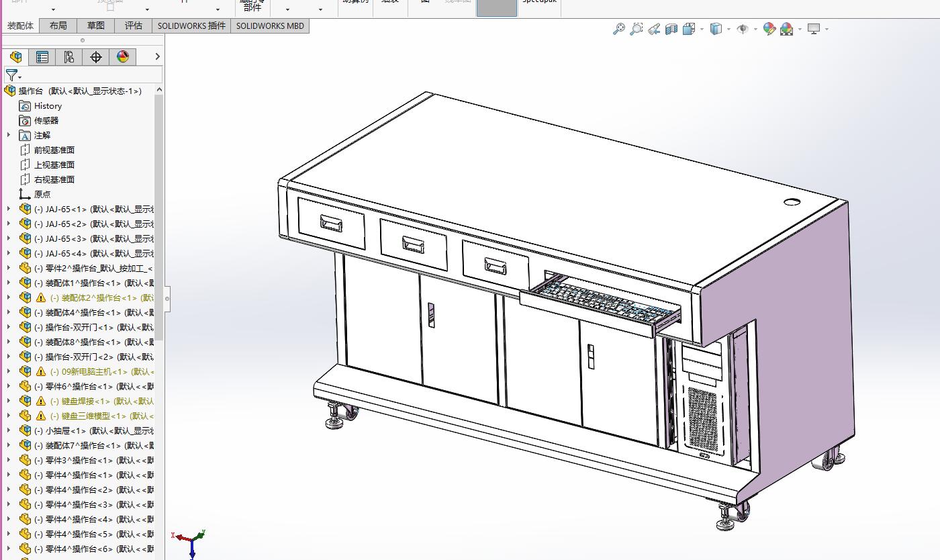Select the 上视基准面 plane
The height and width of the screenshot is (560, 940).
click(54, 165)
